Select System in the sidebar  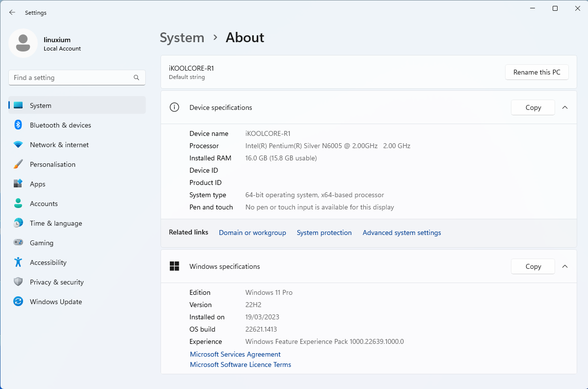click(77, 105)
